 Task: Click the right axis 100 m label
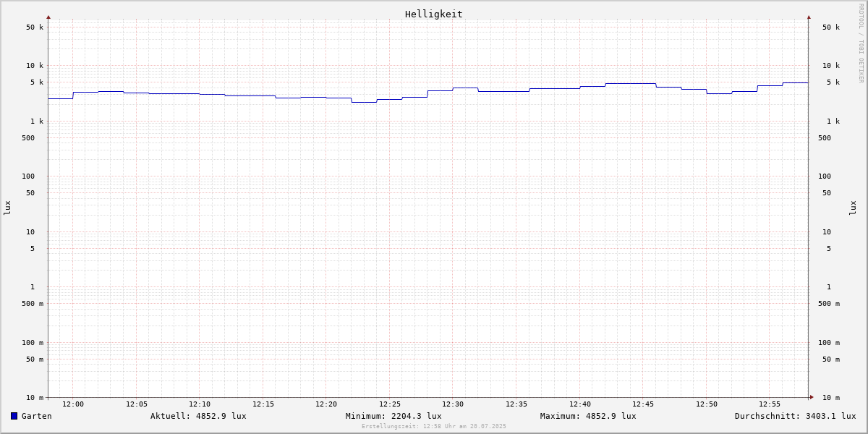click(x=829, y=343)
